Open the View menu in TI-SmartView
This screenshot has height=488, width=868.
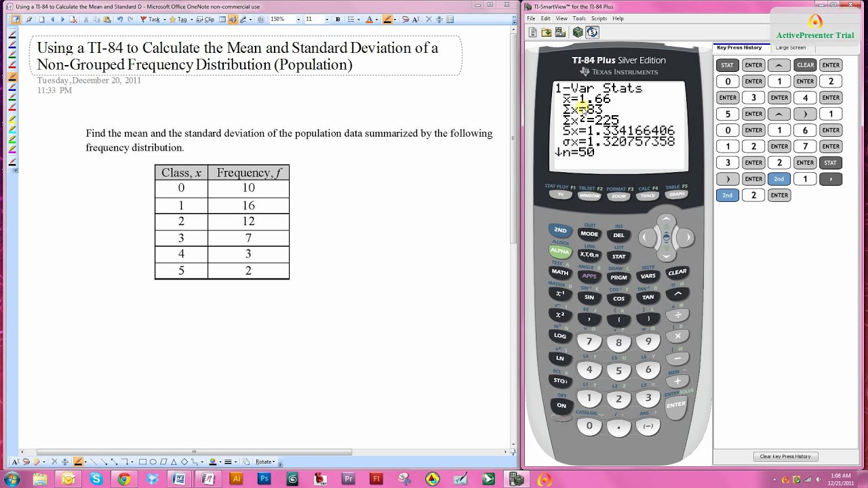coord(561,18)
